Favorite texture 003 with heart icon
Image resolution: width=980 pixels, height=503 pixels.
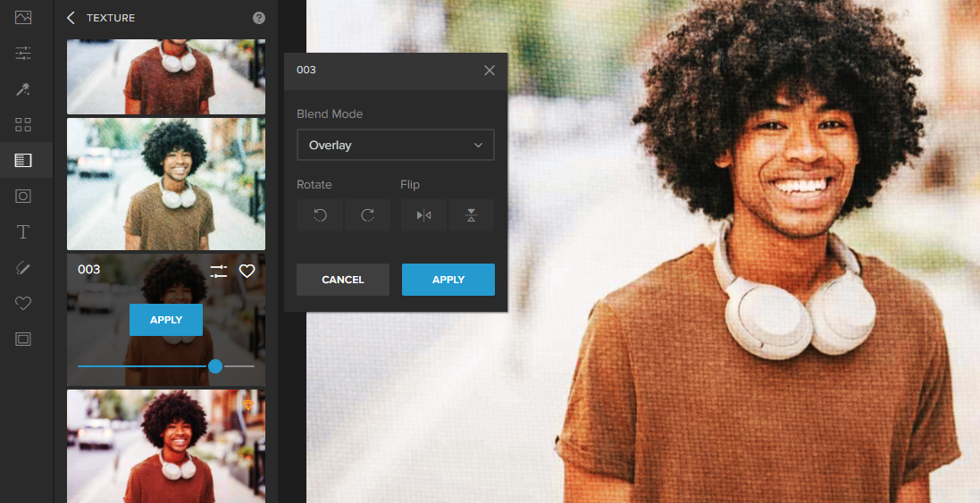click(x=247, y=272)
